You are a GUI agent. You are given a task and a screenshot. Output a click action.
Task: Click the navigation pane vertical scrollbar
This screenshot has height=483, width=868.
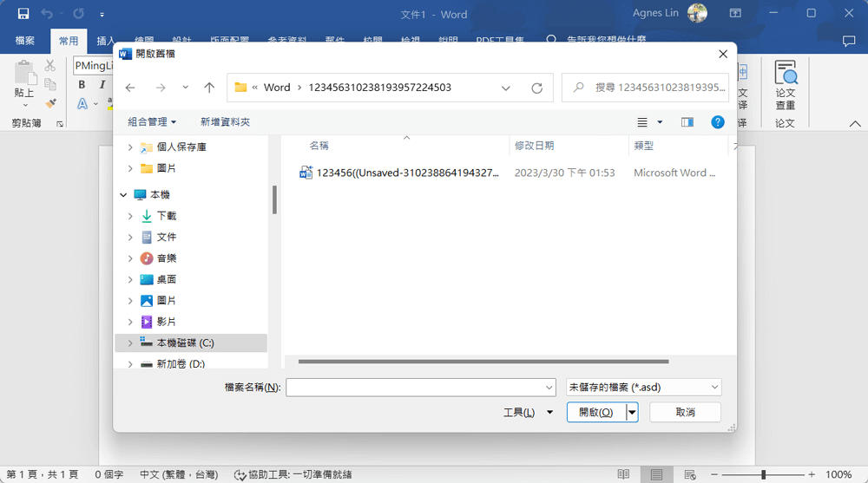click(274, 199)
